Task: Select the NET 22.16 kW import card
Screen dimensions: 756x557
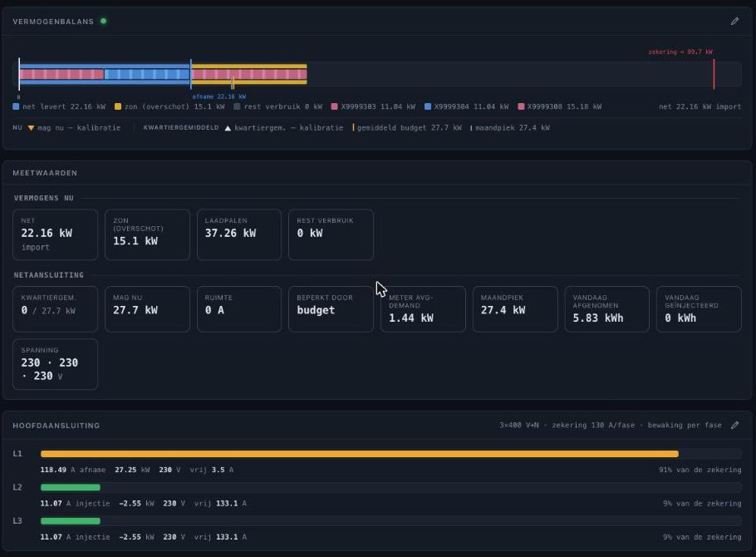Action: pyautogui.click(x=55, y=234)
